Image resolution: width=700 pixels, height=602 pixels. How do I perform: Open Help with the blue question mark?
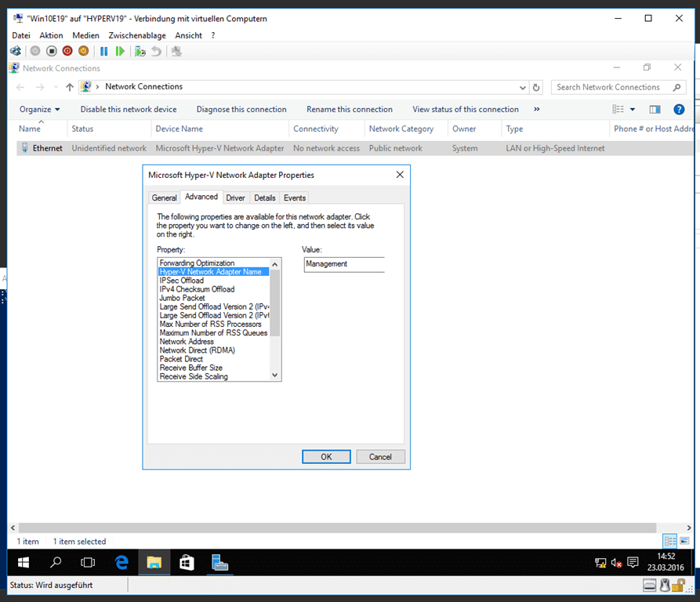pyautogui.click(x=679, y=109)
